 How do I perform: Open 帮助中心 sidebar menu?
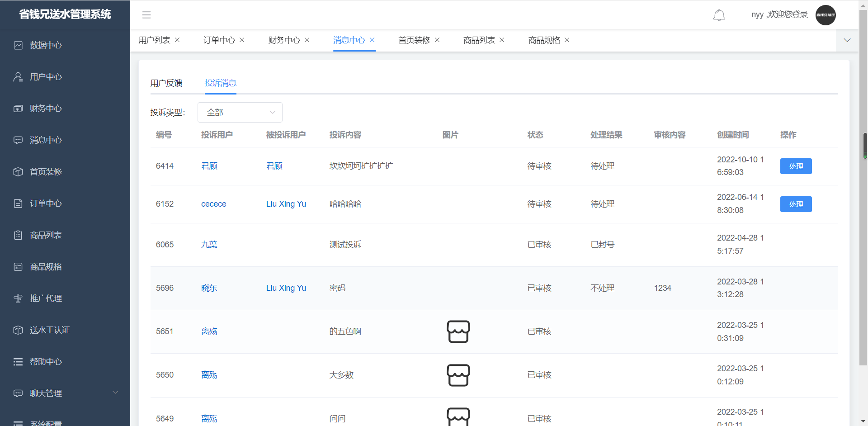[x=46, y=362]
